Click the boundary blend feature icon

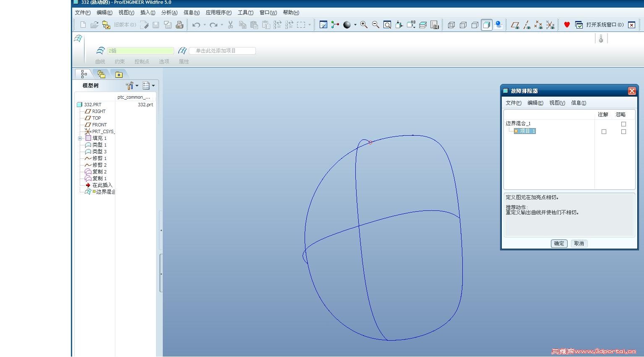click(x=78, y=39)
